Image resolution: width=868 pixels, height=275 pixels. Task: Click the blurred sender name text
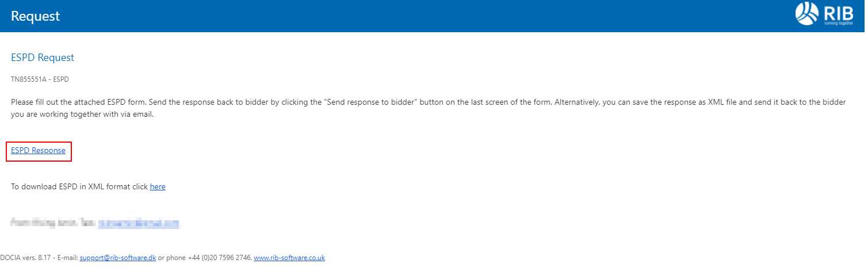(53, 223)
